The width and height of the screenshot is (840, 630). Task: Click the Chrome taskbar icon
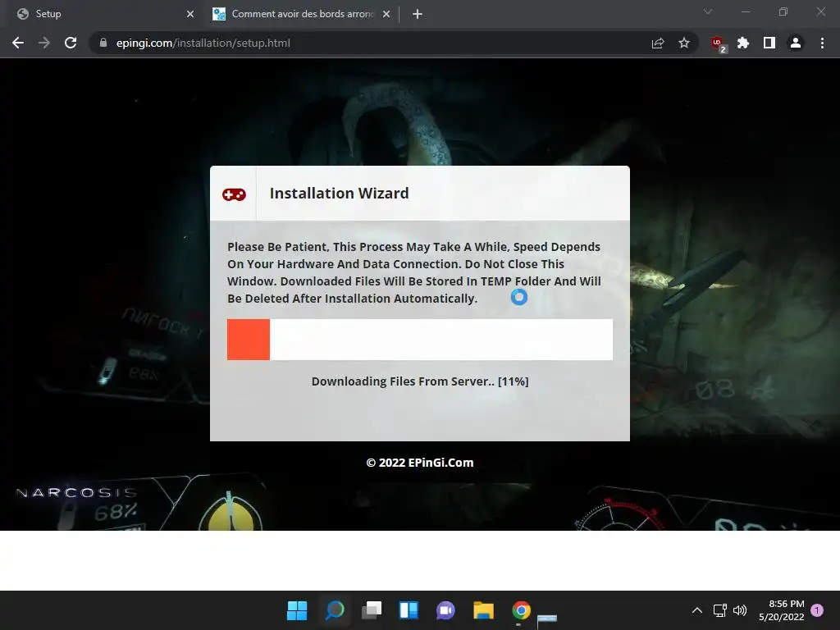pyautogui.click(x=521, y=610)
